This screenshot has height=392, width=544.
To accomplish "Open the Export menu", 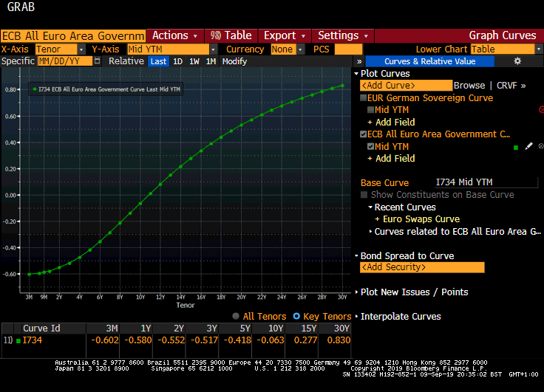I will pos(284,35).
